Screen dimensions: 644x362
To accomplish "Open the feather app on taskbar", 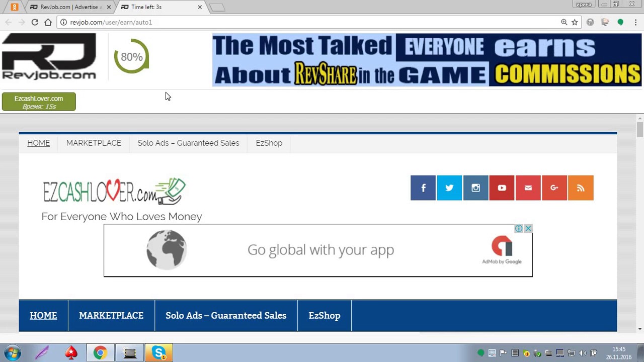I will click(42, 353).
